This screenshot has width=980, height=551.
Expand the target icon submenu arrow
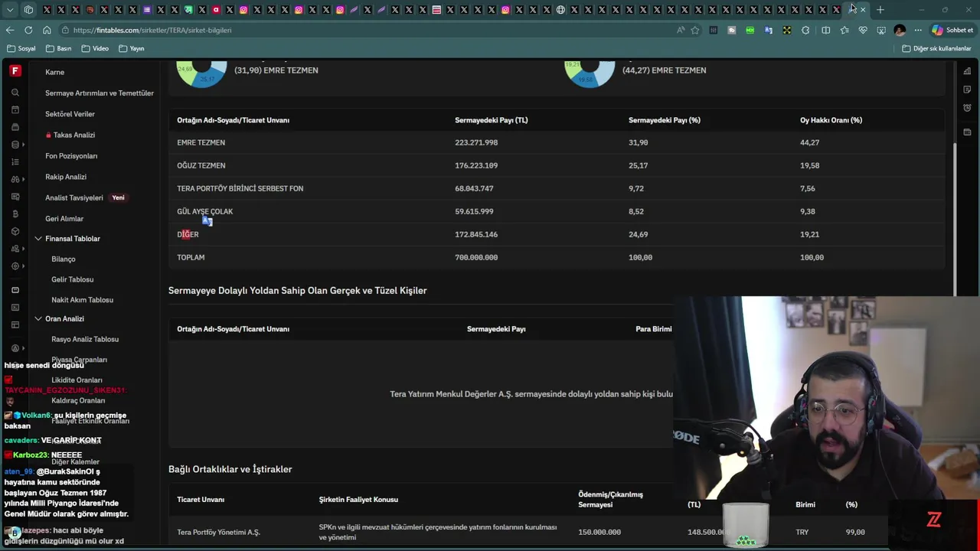(x=24, y=266)
